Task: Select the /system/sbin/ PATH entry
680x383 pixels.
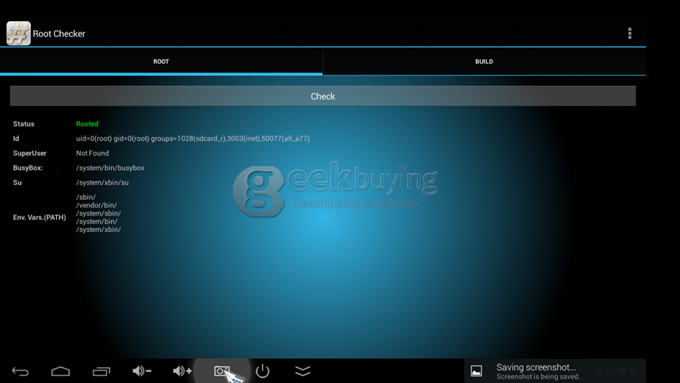Action: pyautogui.click(x=98, y=213)
